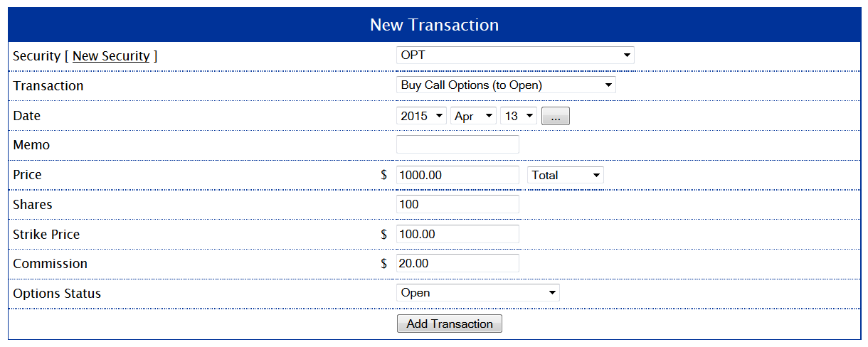The width and height of the screenshot is (868, 347).
Task: Click the Price input field
Action: coord(457,175)
